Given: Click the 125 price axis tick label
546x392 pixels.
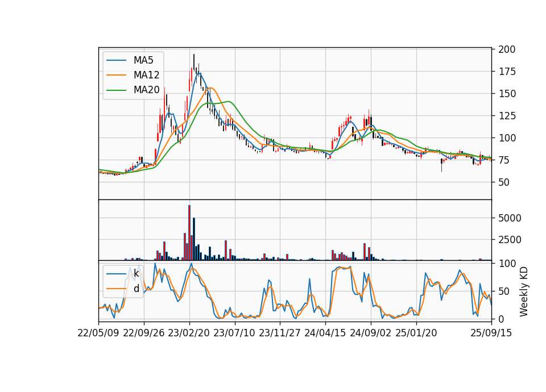Looking at the screenshot, I should coord(507,116).
